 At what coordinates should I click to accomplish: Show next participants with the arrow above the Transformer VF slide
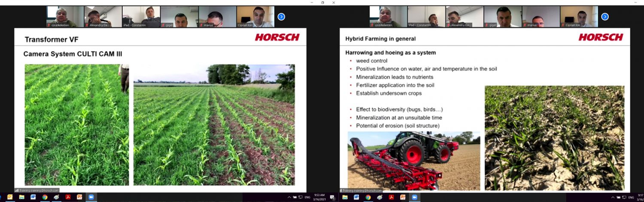pos(281,17)
